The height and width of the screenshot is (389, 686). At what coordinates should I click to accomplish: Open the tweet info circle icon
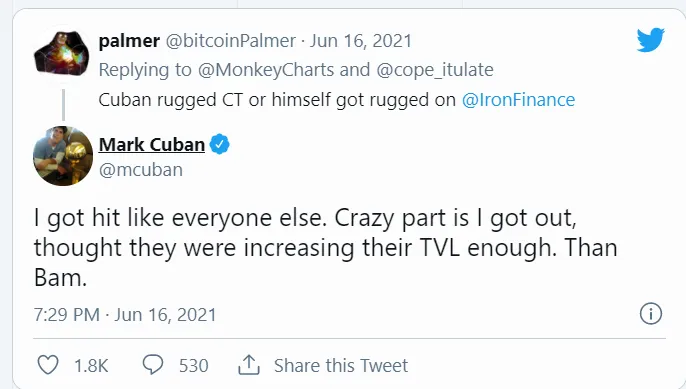(x=651, y=314)
